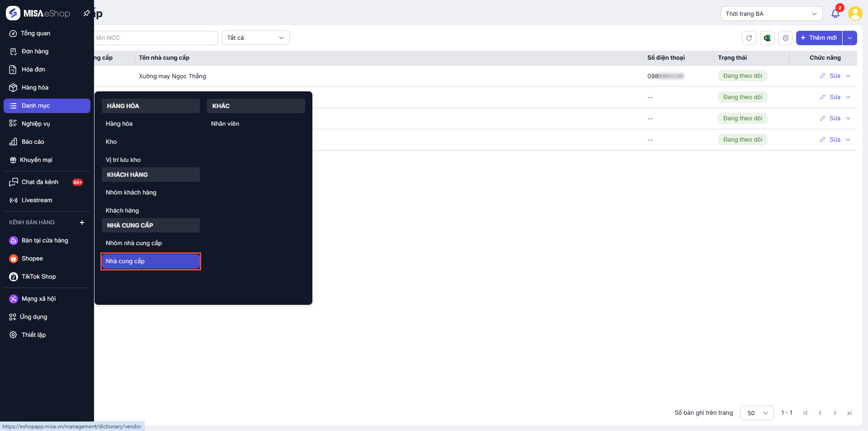Select Nhân viên menu item
The width and height of the screenshot is (868, 431).
[256, 124]
